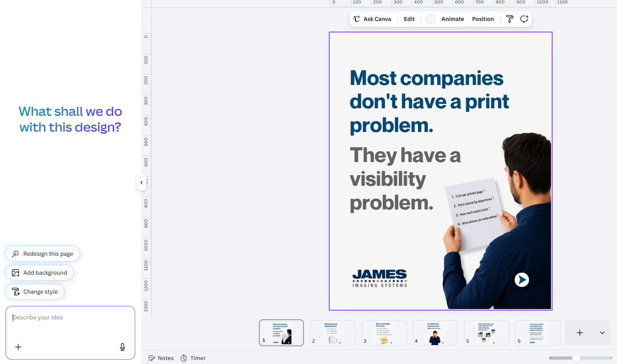Click the Edit button in toolbar
Image resolution: width=617 pixels, height=364 pixels.
(409, 19)
